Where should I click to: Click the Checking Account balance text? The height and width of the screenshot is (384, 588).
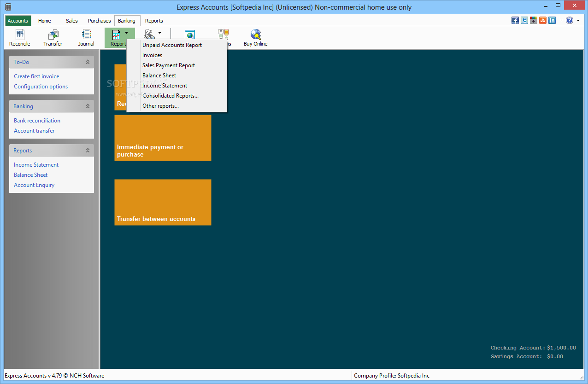coord(533,348)
